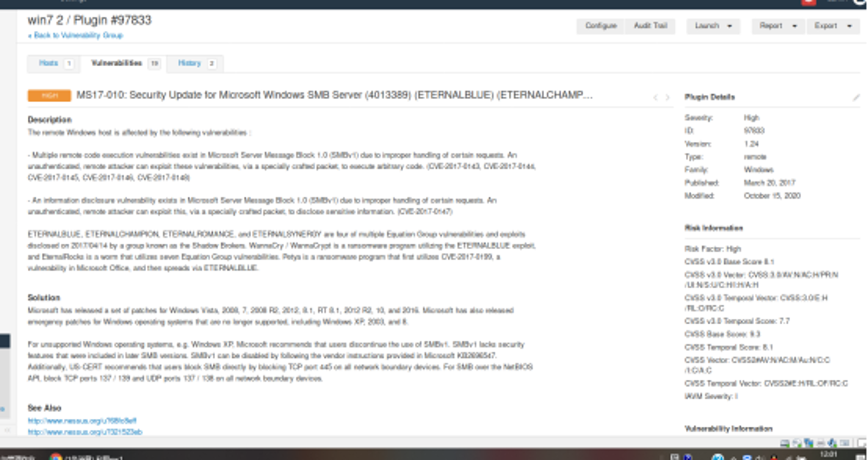
Task: Click the Plugin Details heading
Action: (710, 97)
